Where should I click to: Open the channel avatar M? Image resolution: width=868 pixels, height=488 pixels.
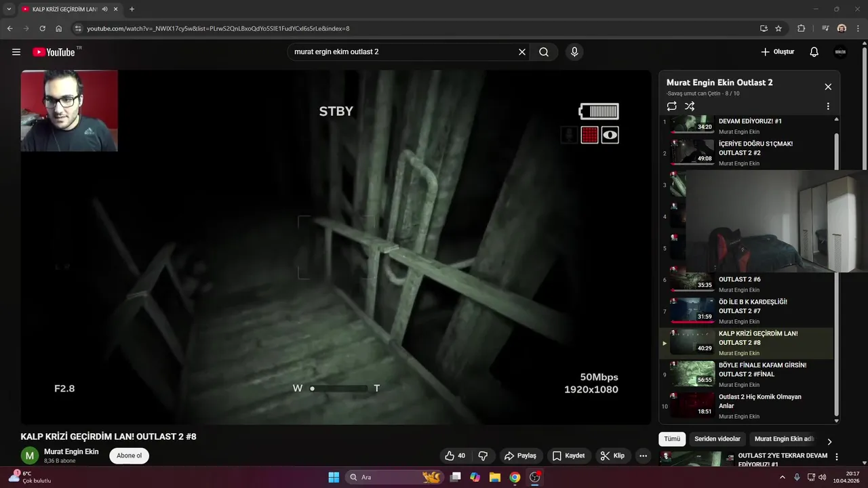click(x=30, y=455)
